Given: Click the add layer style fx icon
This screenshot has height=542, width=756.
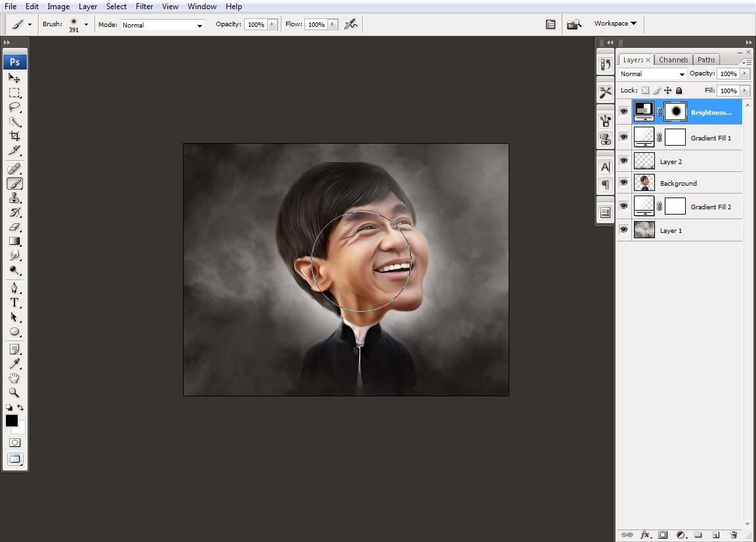Looking at the screenshot, I should click(645, 535).
